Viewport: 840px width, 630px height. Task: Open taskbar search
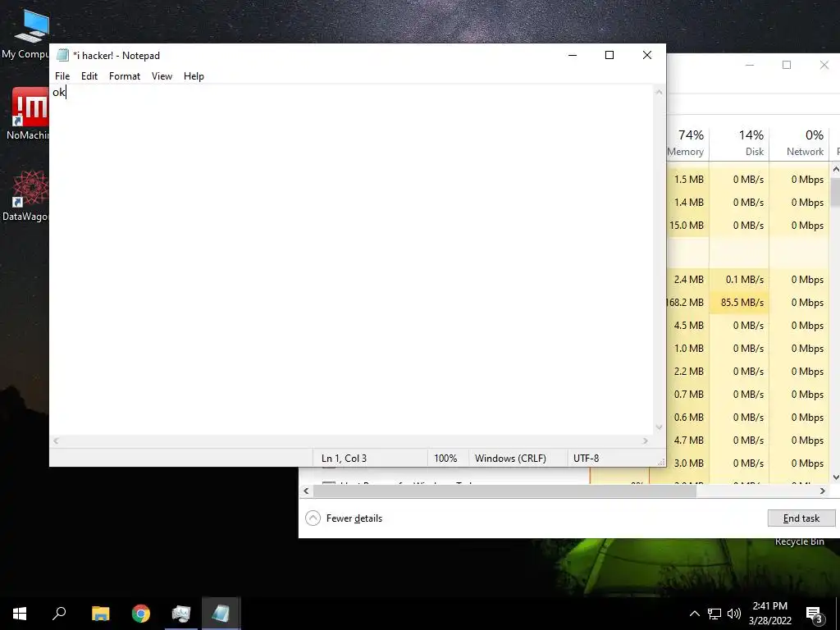click(x=59, y=614)
